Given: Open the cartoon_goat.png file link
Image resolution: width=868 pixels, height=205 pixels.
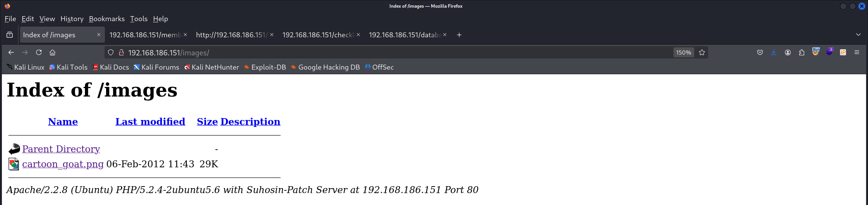Looking at the screenshot, I should click(63, 164).
